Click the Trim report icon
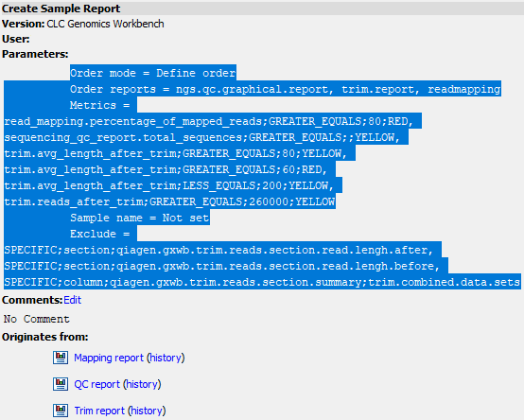Viewport: 524px width, 420px height. [61, 411]
